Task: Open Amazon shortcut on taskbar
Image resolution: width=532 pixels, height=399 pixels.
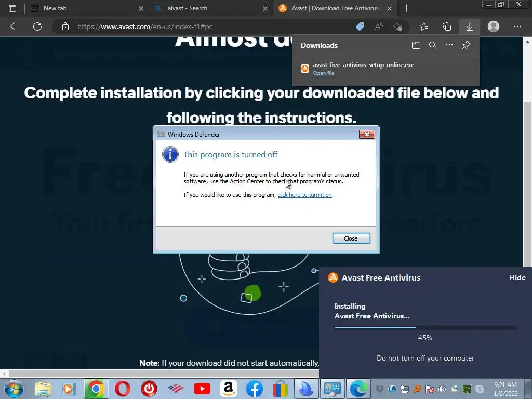Action: [228, 389]
